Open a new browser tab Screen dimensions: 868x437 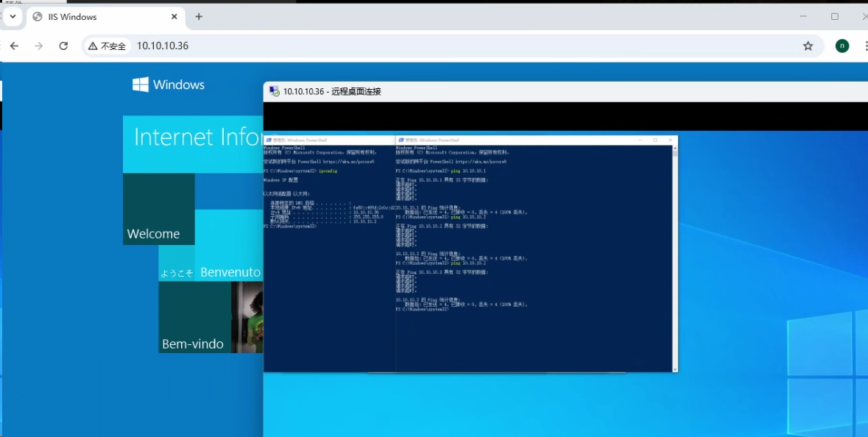(199, 16)
